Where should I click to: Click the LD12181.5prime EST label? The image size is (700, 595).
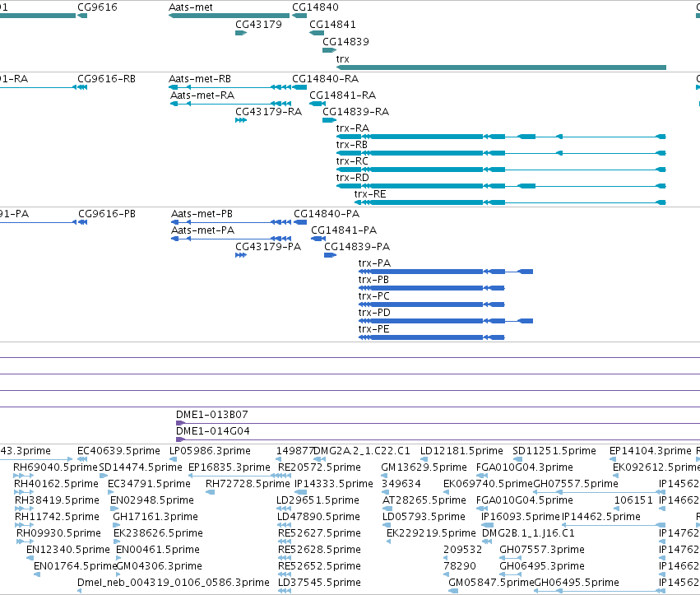[x=461, y=451]
